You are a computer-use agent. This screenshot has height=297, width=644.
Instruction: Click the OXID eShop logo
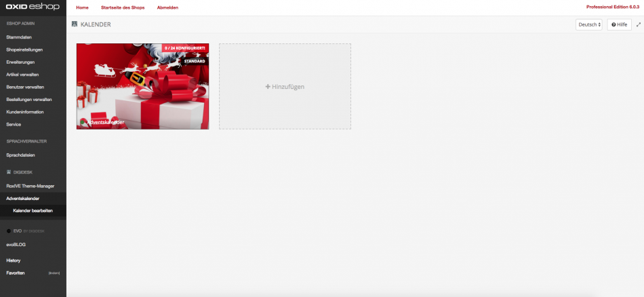[33, 7]
